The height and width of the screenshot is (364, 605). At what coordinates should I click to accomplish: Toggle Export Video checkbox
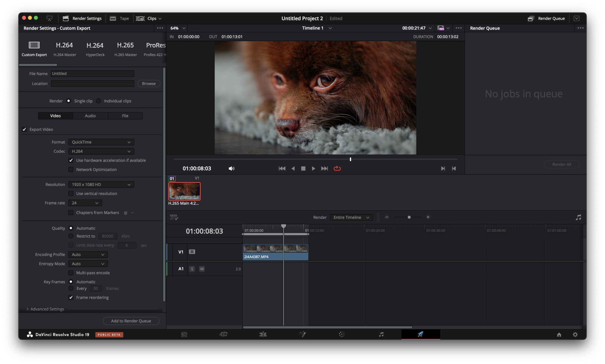[25, 129]
